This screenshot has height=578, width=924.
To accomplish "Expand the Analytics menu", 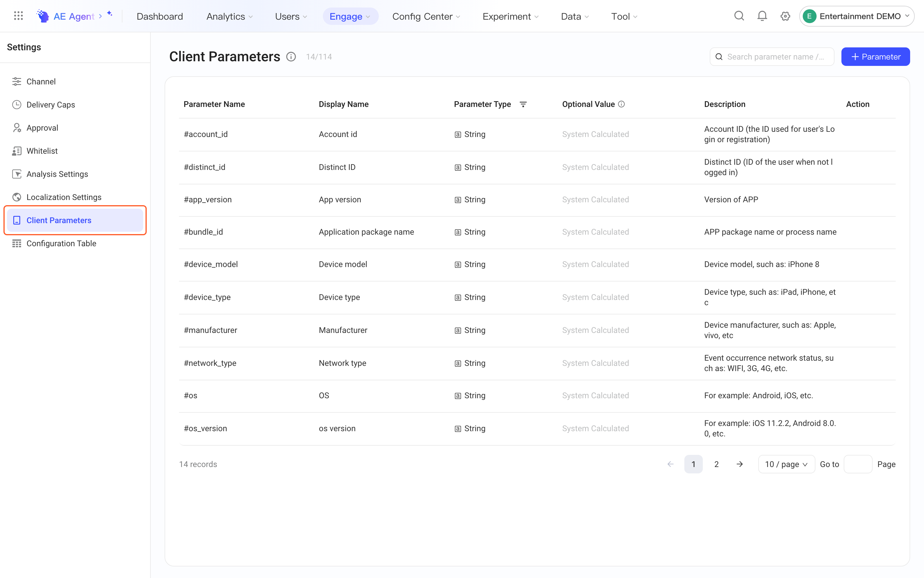I will 230,16.
